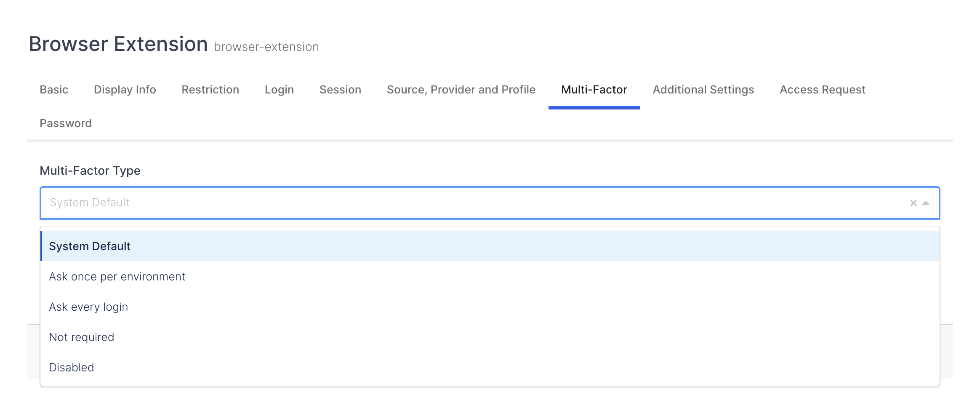Screen dimensions: 980x400
Task: Select Not required from list
Action: [x=82, y=337]
